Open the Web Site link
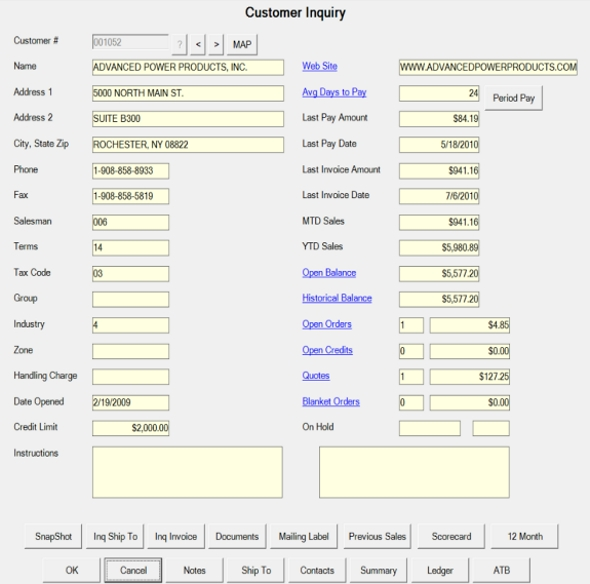590x584 pixels. pos(319,66)
